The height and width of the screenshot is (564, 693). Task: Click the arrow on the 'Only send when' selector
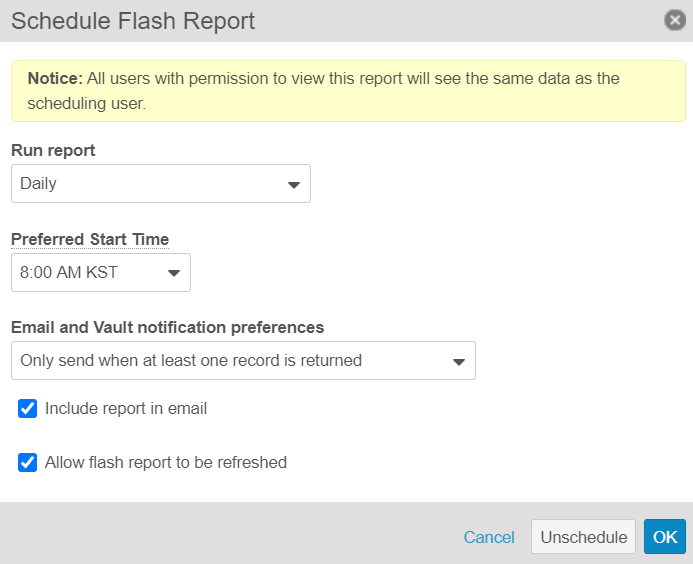coord(458,361)
